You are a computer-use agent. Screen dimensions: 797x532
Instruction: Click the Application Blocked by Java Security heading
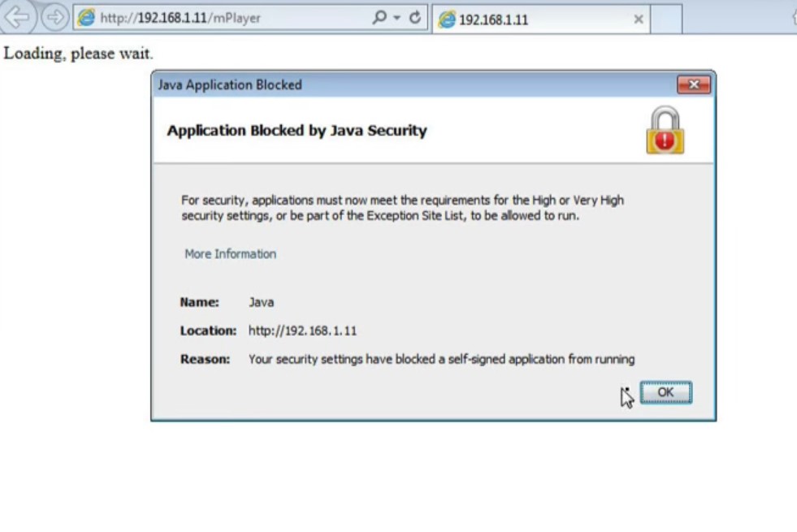pyautogui.click(x=297, y=131)
